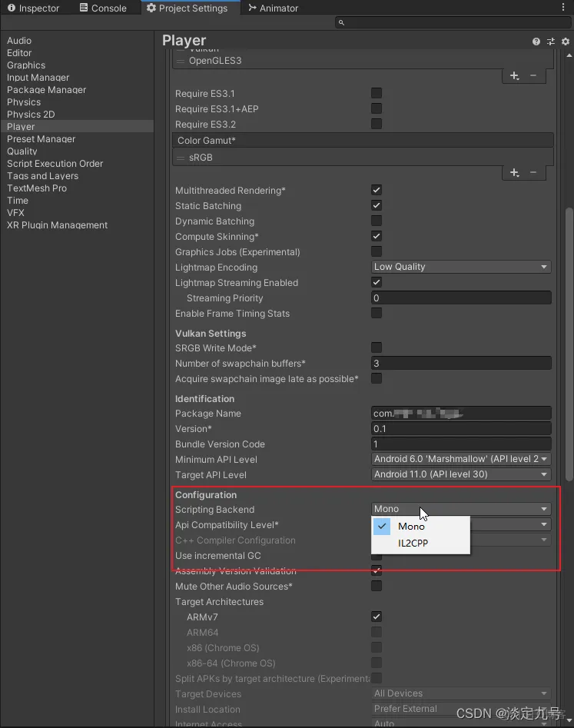Add a Color Gamut with plus button
This screenshot has width=574, height=728.
[515, 172]
